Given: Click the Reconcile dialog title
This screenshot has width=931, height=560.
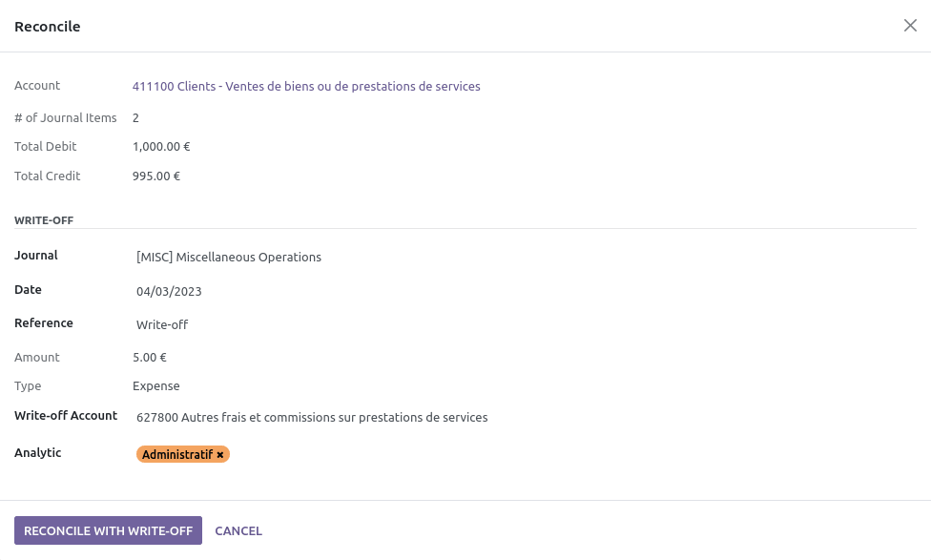Looking at the screenshot, I should (48, 26).
